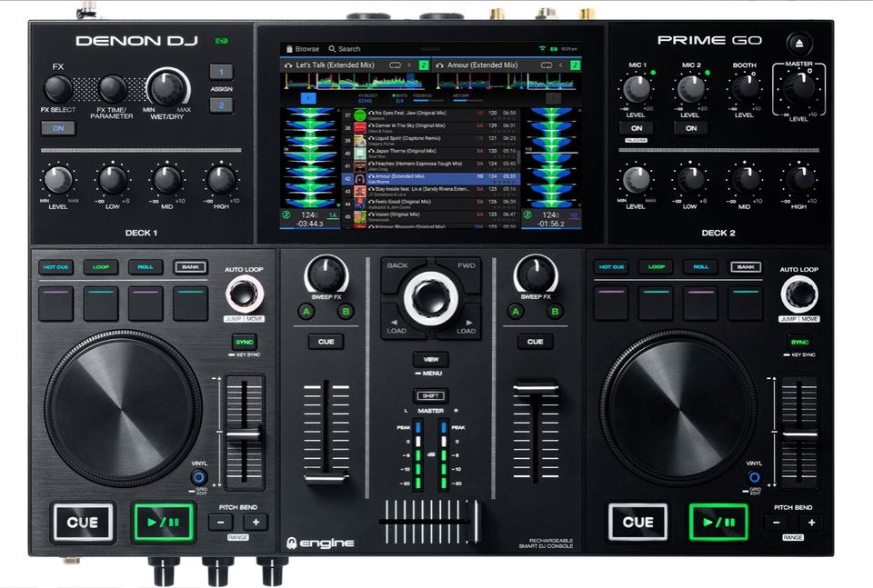Viewport: 873px width, 588px height.
Task: Tap the battery status icon on the touchscreen
Action: point(554,49)
